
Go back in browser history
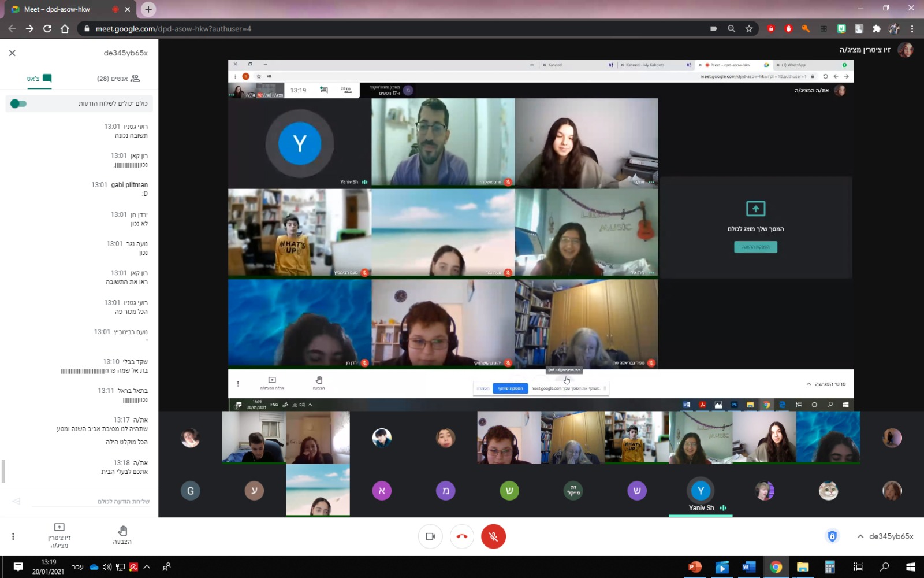(12, 28)
